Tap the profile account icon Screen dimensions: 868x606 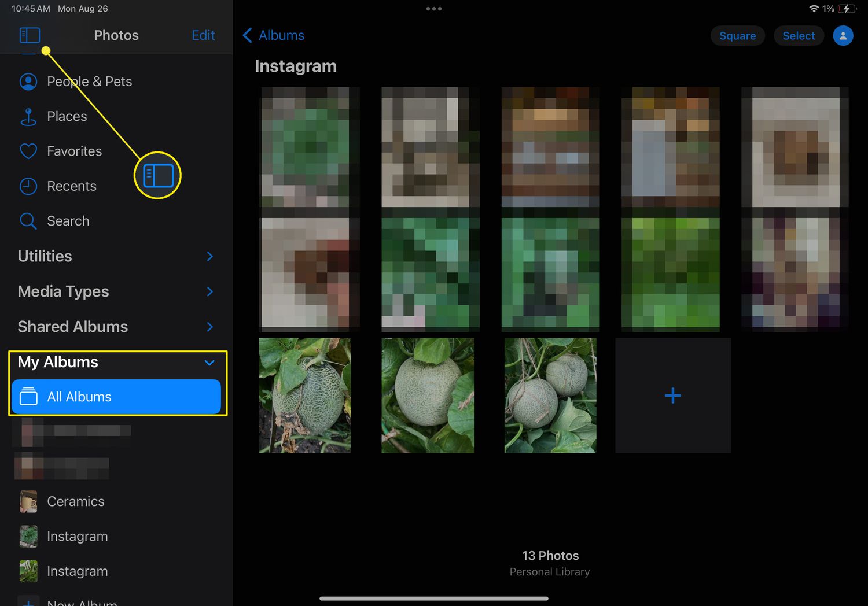tap(843, 36)
